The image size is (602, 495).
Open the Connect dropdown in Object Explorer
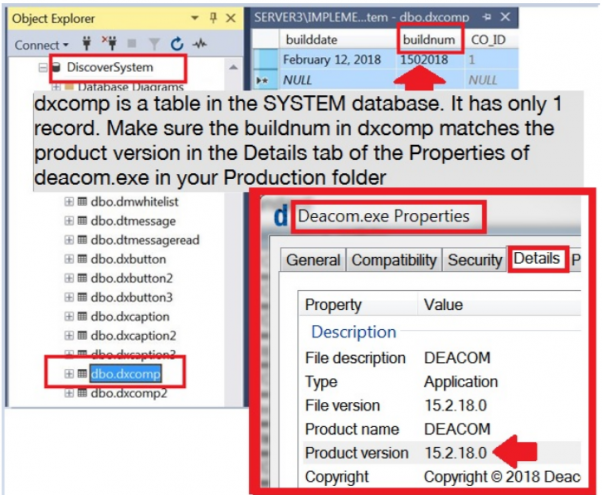point(41,45)
